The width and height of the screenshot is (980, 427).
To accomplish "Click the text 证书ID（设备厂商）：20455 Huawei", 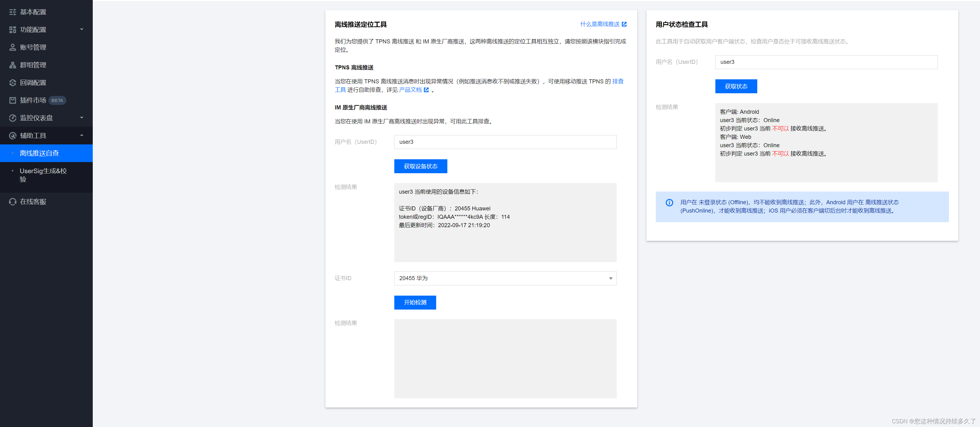I will point(444,209).
